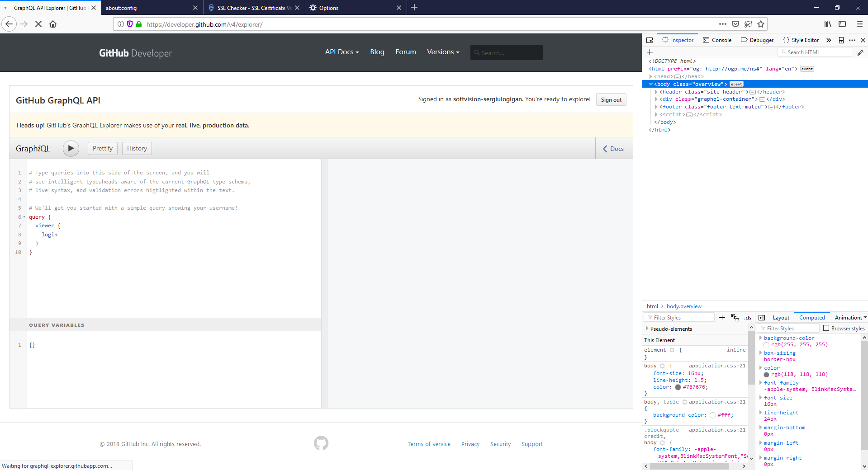Collapse the body class="overview" node
Image resolution: width=868 pixels, height=470 pixels.
651,84
